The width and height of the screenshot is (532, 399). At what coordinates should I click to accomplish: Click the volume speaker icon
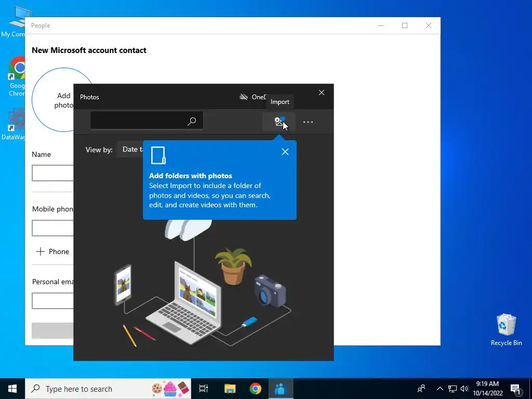464,389
